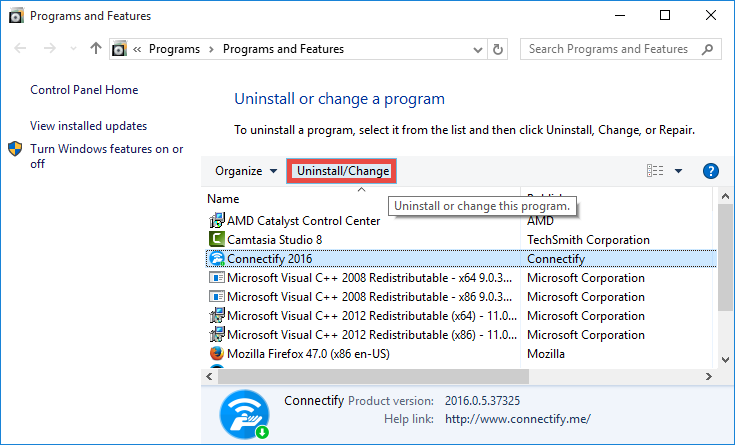735x445 pixels.
Task: Expand the More view options arrow
Action: [x=678, y=171]
